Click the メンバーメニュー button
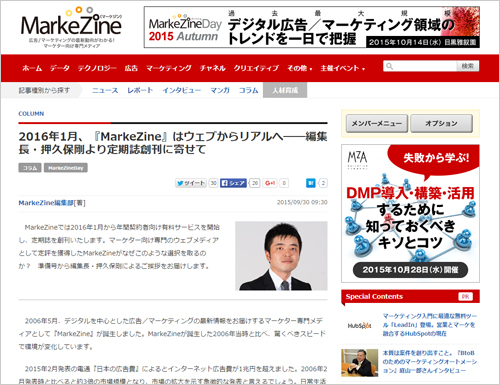 point(377,124)
